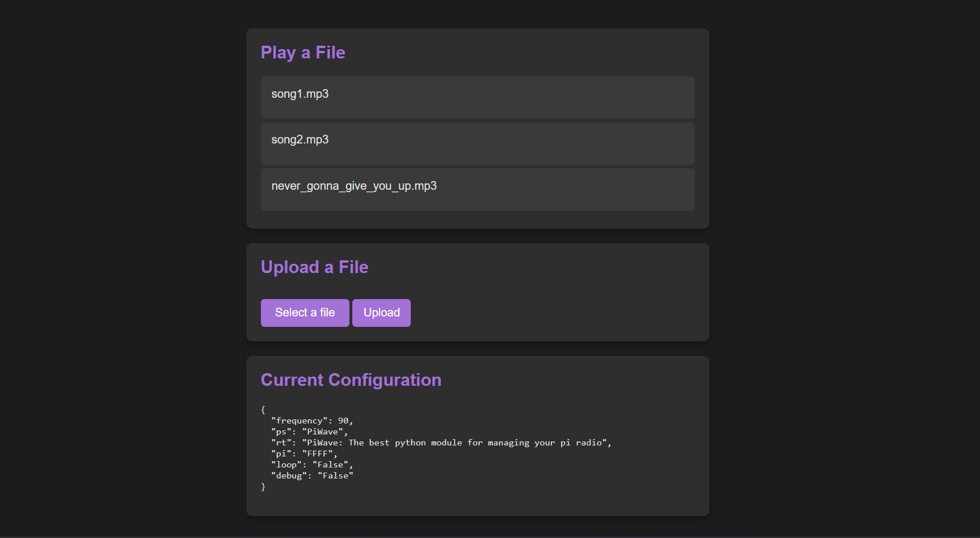This screenshot has width=980, height=538.
Task: Click the Play a File heading
Action: (303, 53)
